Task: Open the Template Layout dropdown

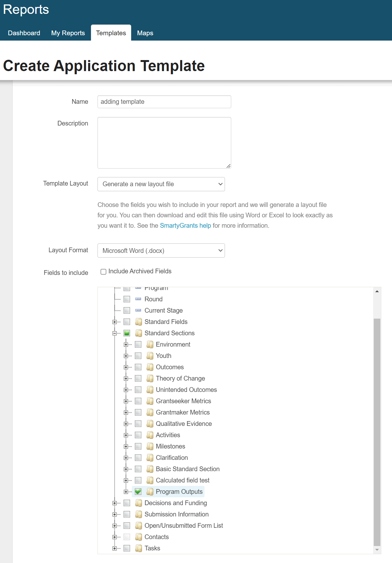Action: coord(161,184)
